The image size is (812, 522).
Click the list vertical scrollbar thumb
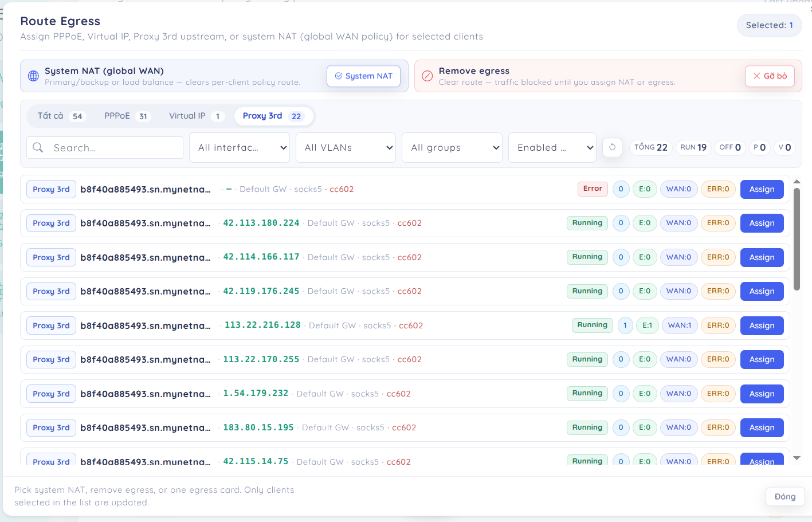coord(797,239)
